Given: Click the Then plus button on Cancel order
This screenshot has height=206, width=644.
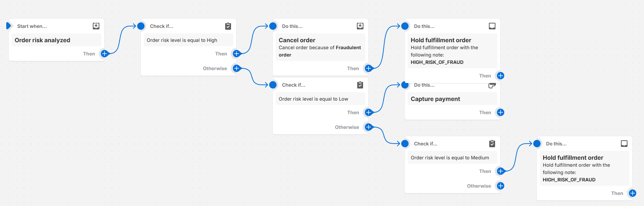Looking at the screenshot, I should [369, 68].
